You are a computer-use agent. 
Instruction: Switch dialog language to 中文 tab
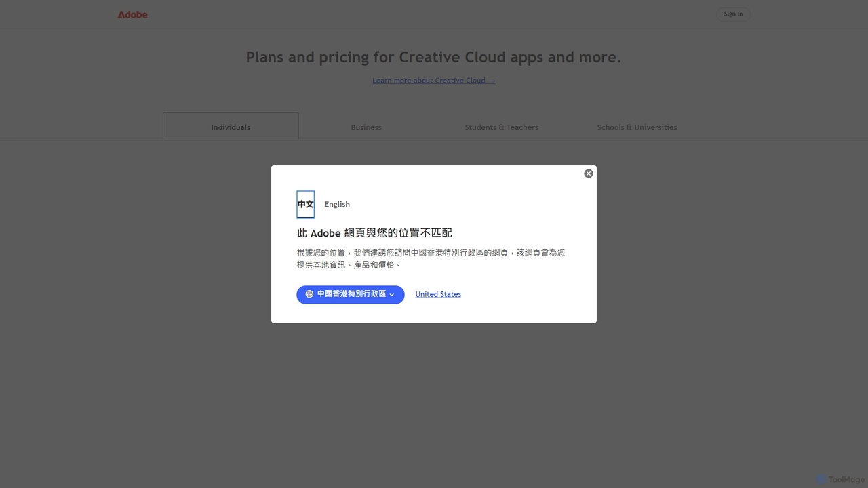306,205
